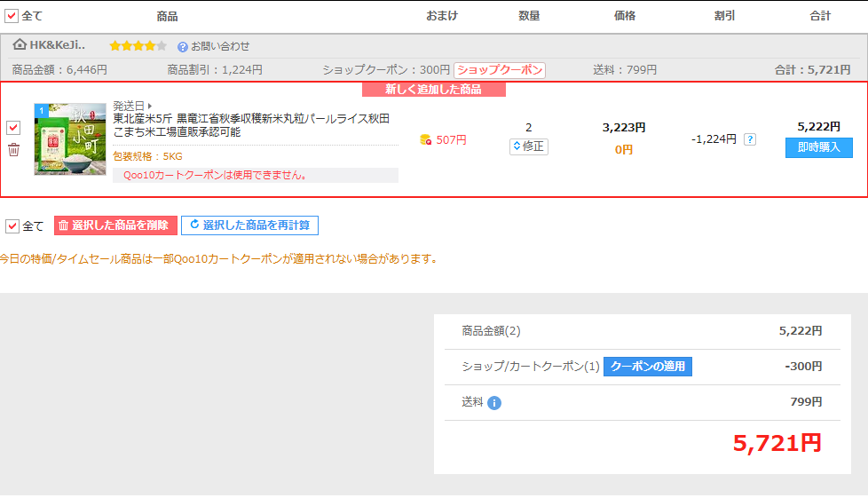Toggle the bottom 全て select-all checkbox
Image resolution: width=868 pixels, height=498 pixels.
pyautogui.click(x=12, y=225)
